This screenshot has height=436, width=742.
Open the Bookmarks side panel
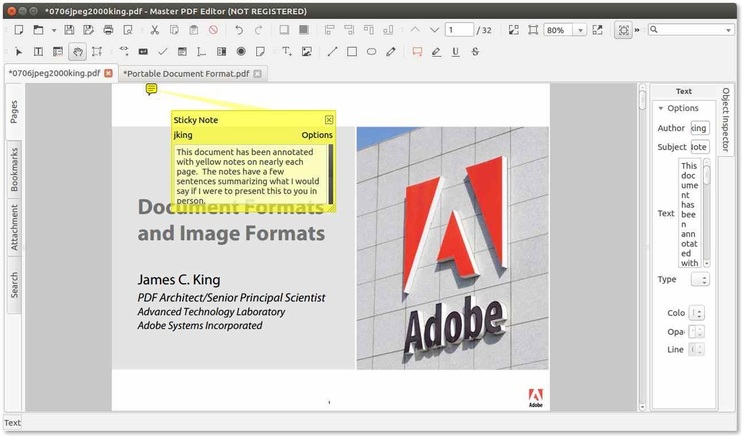click(14, 170)
